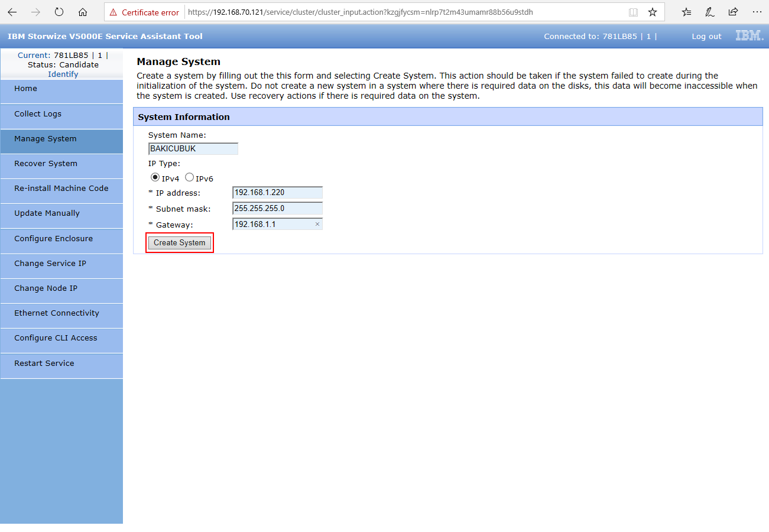Open the reading view book icon
Image resolution: width=769 pixels, height=532 pixels.
tap(633, 12)
